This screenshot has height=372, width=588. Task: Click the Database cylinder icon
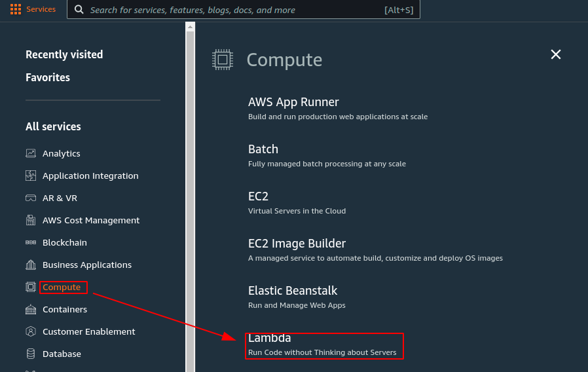pyautogui.click(x=31, y=354)
